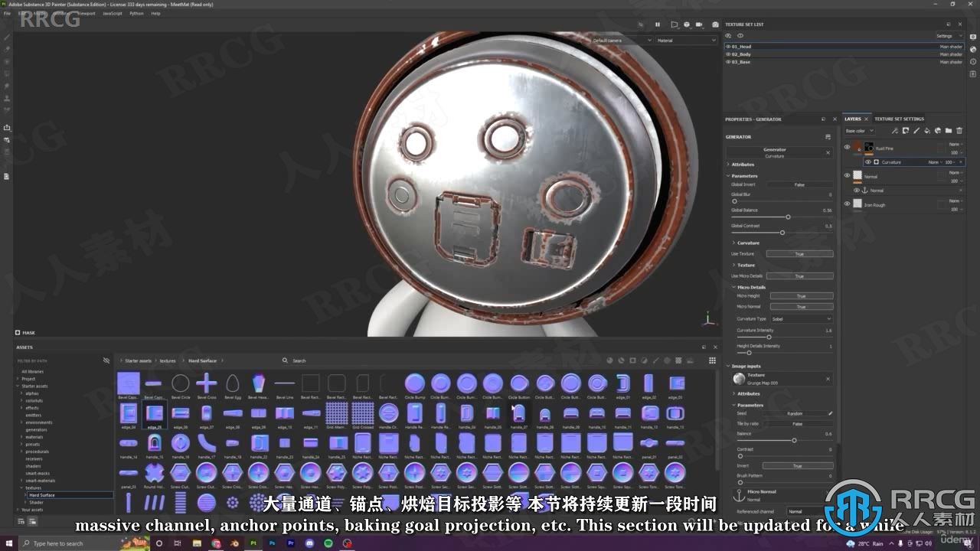The height and width of the screenshot is (551, 980).
Task: Open the Python menu
Action: point(136,13)
